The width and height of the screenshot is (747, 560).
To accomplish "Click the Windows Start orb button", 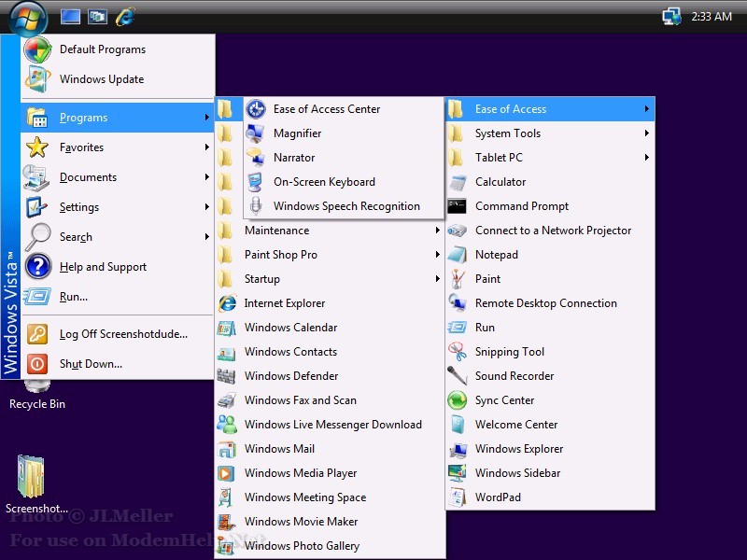I will 27,16.
